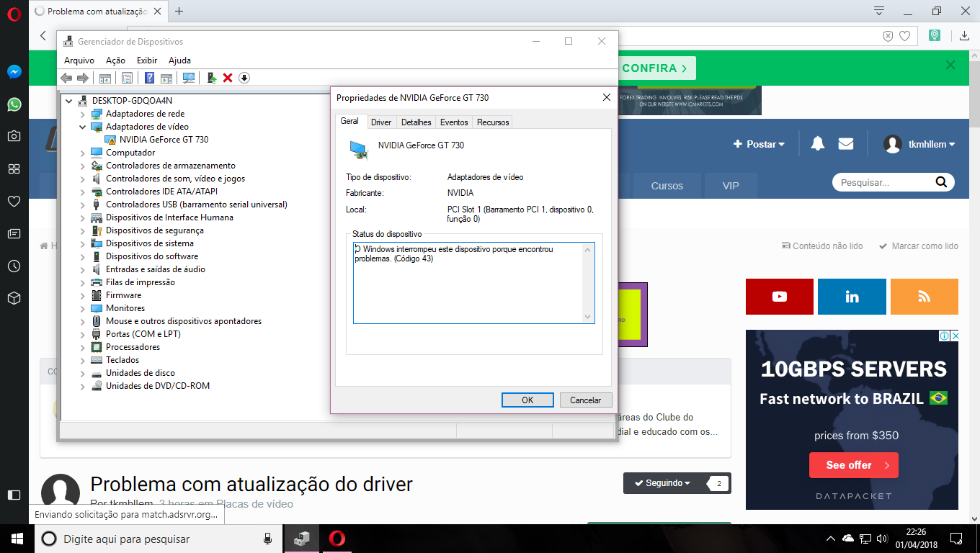Open WhatsApp in Opera sidebar

(x=14, y=104)
